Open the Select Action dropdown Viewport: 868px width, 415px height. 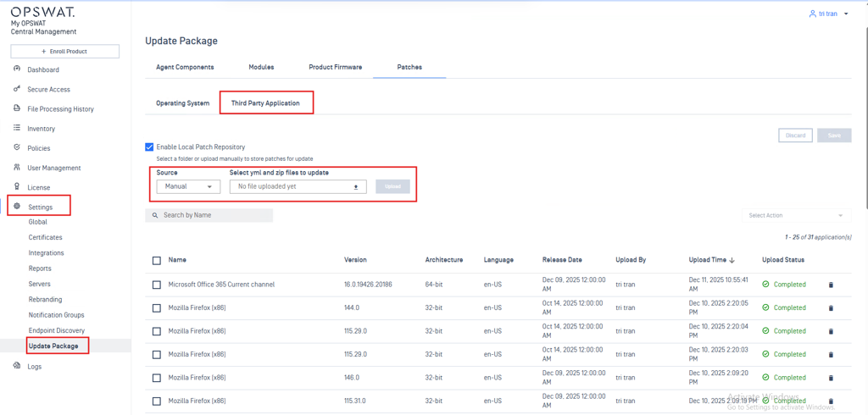tap(797, 215)
